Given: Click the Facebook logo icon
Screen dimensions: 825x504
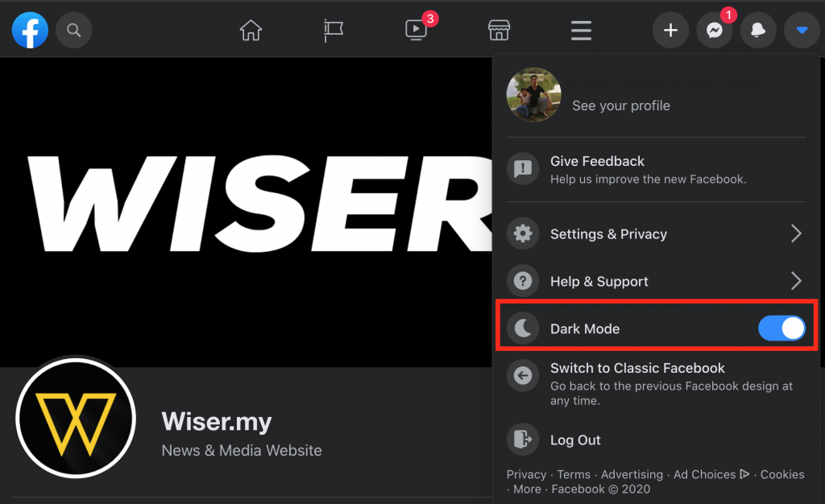Looking at the screenshot, I should [30, 31].
